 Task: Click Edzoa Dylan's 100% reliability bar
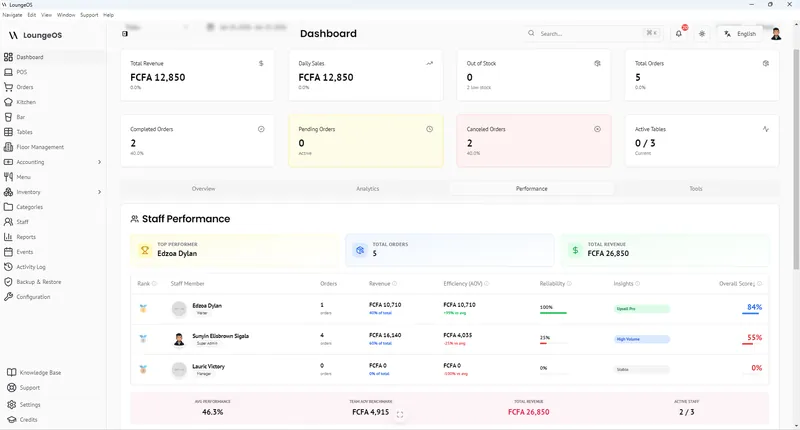553,312
